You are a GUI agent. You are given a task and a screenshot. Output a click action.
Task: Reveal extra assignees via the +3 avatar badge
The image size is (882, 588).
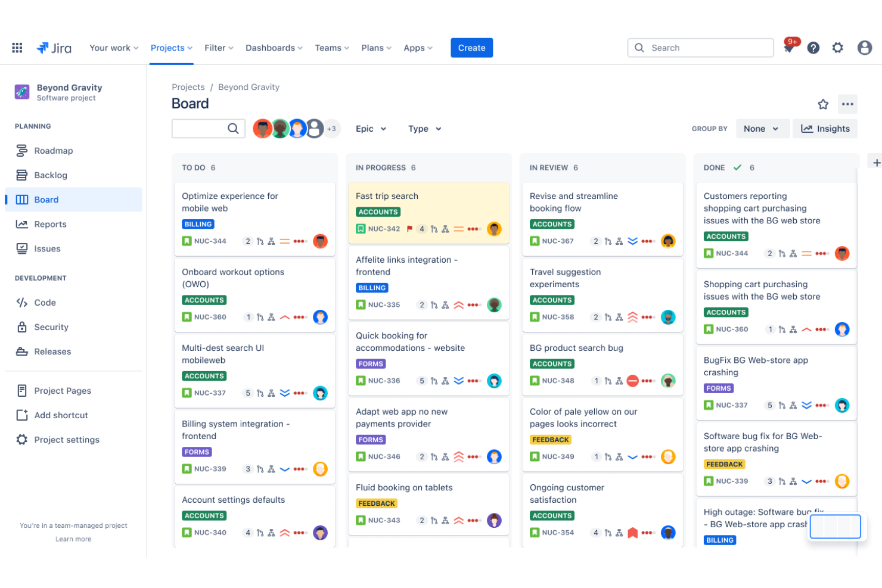click(x=331, y=128)
